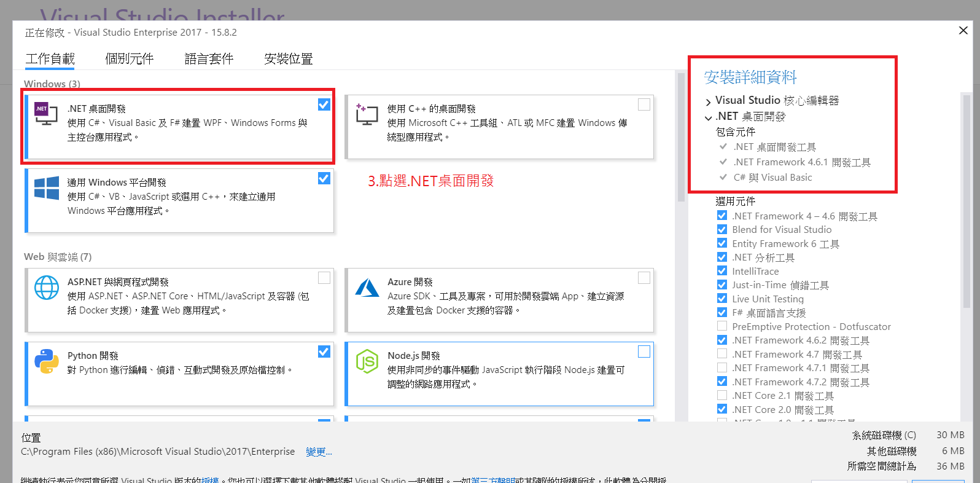
Task: Open the 語言套件 tab
Action: click(x=209, y=59)
